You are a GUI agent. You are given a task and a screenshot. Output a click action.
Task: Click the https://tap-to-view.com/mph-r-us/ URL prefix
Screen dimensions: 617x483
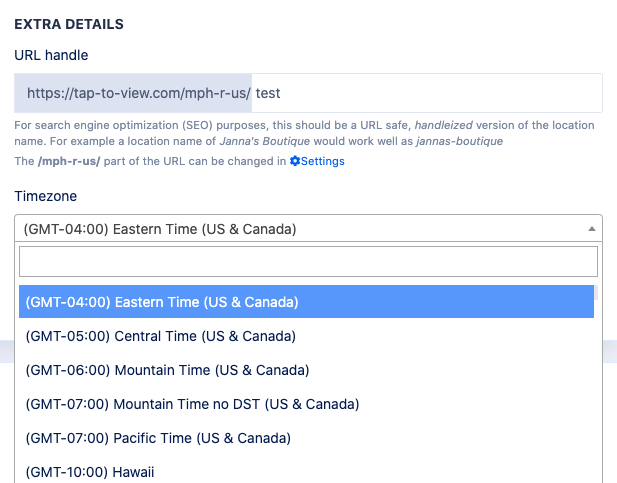point(133,93)
